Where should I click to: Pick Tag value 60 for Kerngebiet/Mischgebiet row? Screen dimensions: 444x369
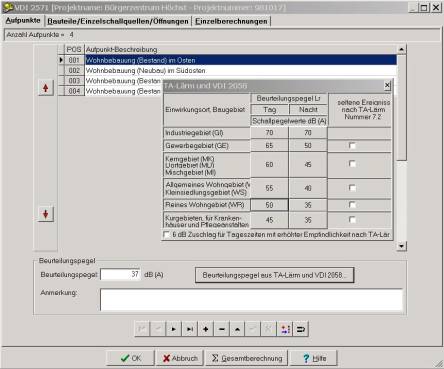pyautogui.click(x=269, y=165)
